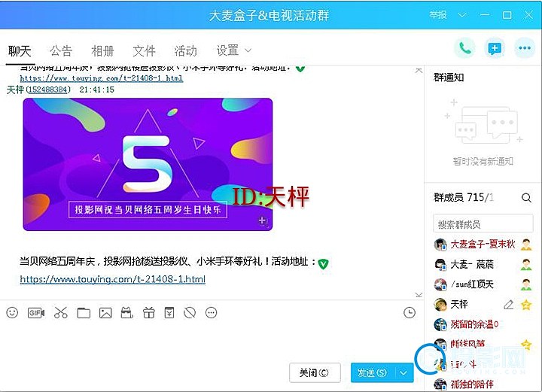Screen dimensions: 542x392
Task: Click the folder icon to send file
Action: [84, 312]
